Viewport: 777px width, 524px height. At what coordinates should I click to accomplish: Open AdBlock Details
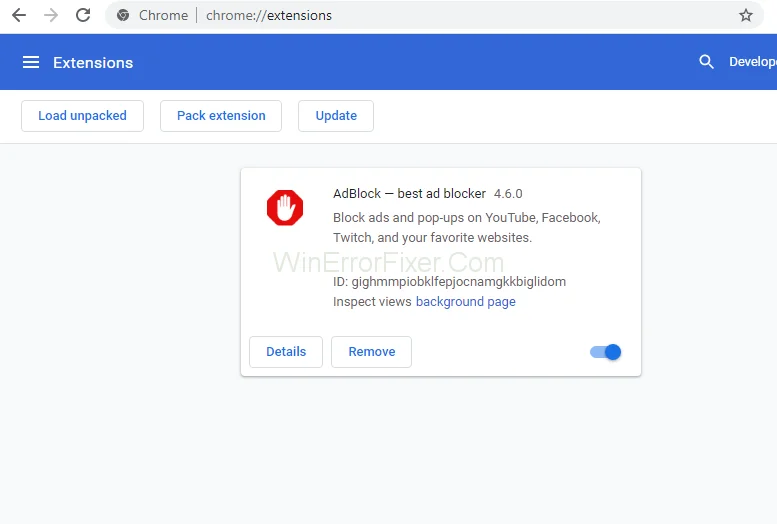(x=286, y=352)
